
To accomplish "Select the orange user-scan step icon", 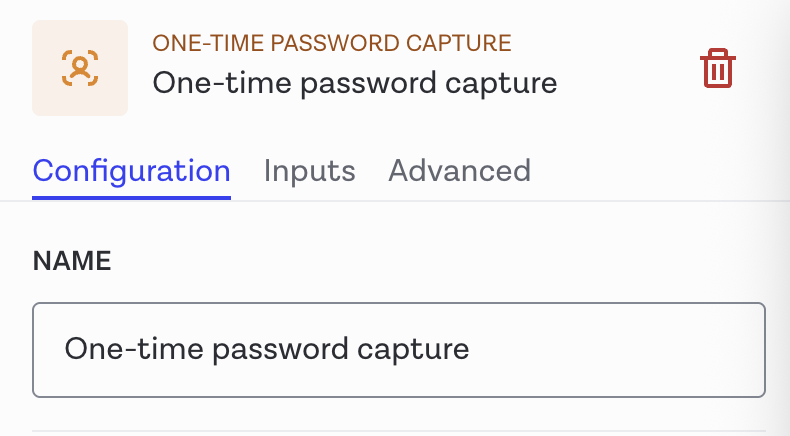I will [x=80, y=68].
